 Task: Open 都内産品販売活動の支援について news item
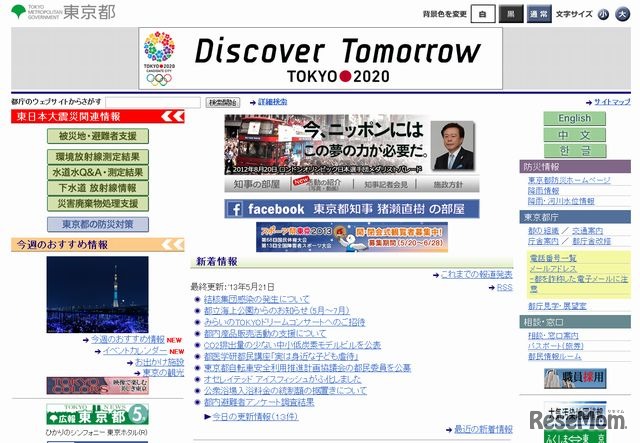point(265,334)
